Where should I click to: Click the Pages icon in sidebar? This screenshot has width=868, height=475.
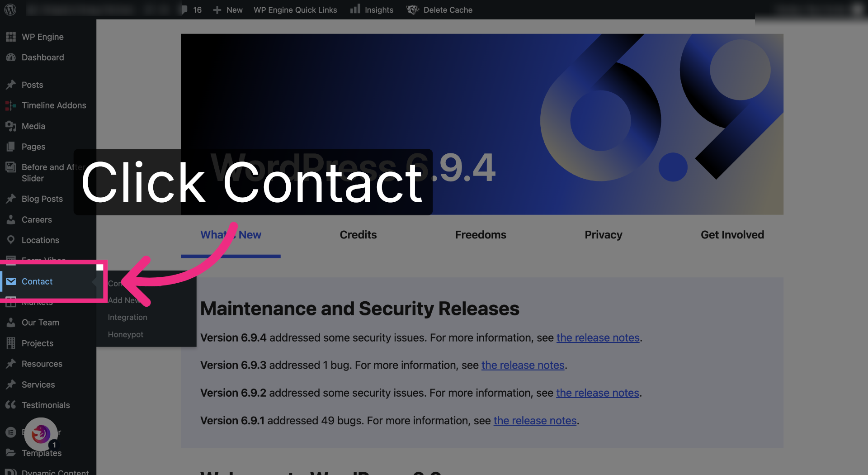pos(11,147)
